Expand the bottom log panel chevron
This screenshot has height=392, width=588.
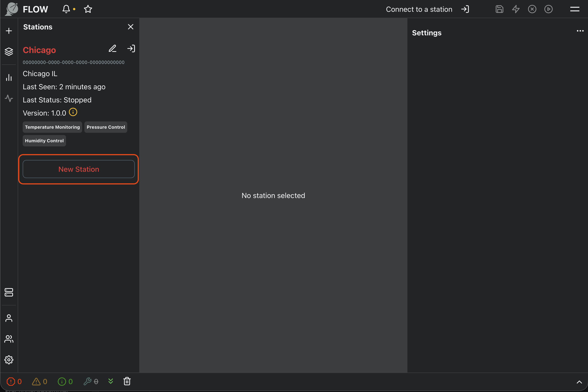click(579, 382)
